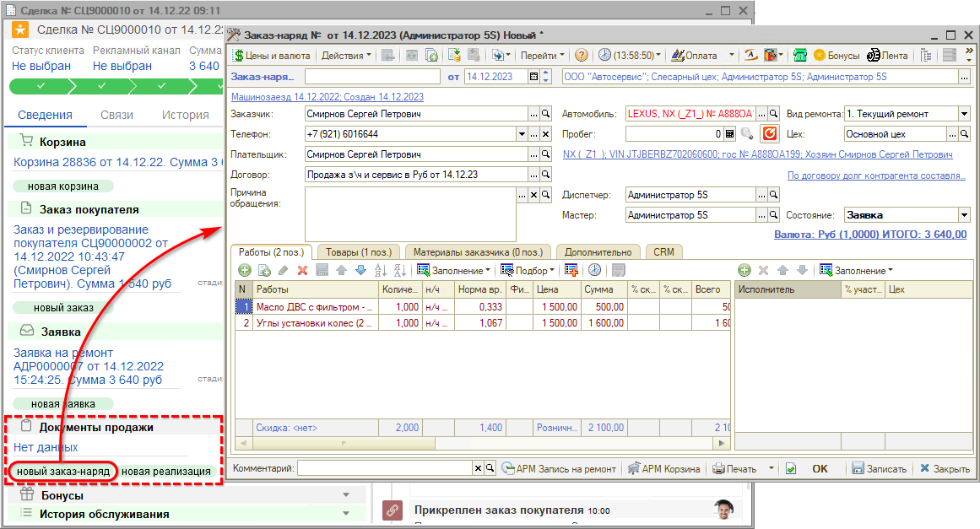Screen dimensions: 980x529
Task: Expand the Состояние dropdown showing Заявка
Action: [x=964, y=215]
